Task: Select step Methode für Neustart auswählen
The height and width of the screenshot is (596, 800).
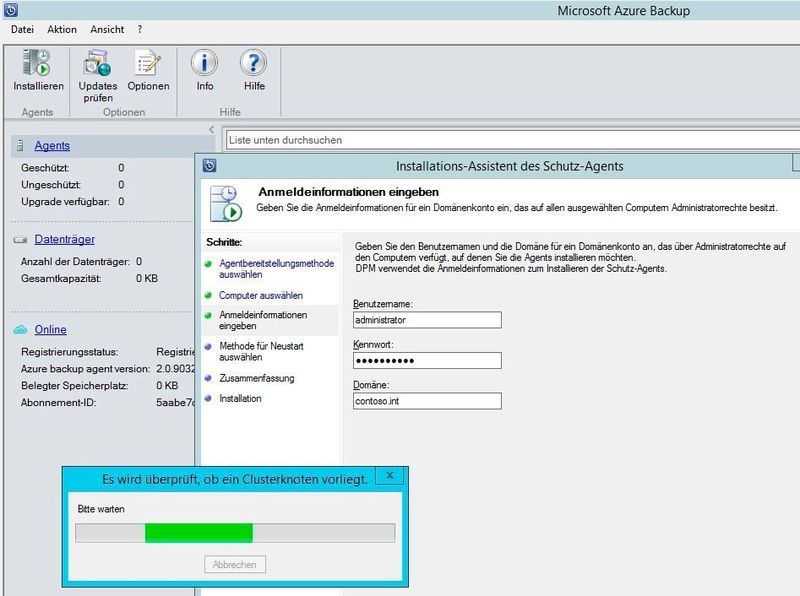Action: tap(261, 352)
